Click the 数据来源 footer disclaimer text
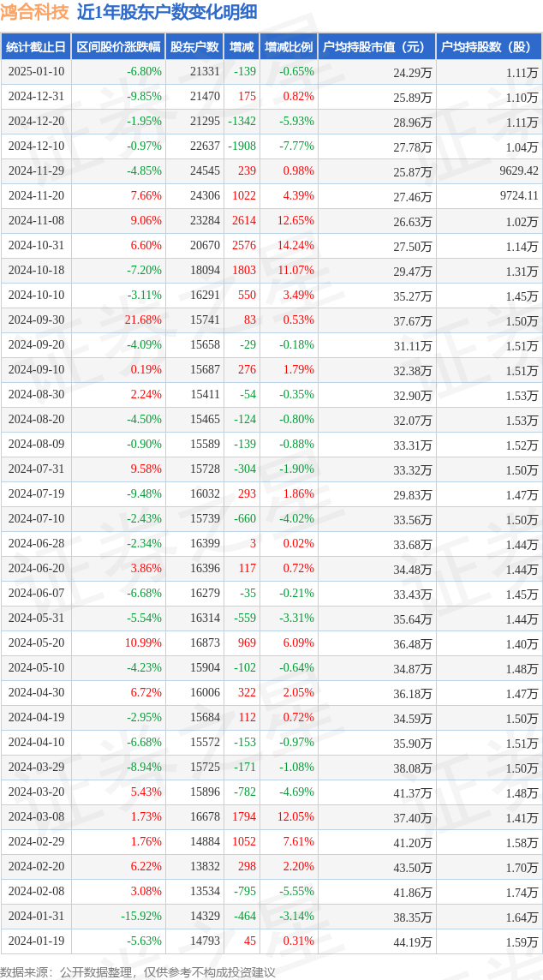Screen dimensions: 543x980 pyautogui.click(x=138, y=972)
